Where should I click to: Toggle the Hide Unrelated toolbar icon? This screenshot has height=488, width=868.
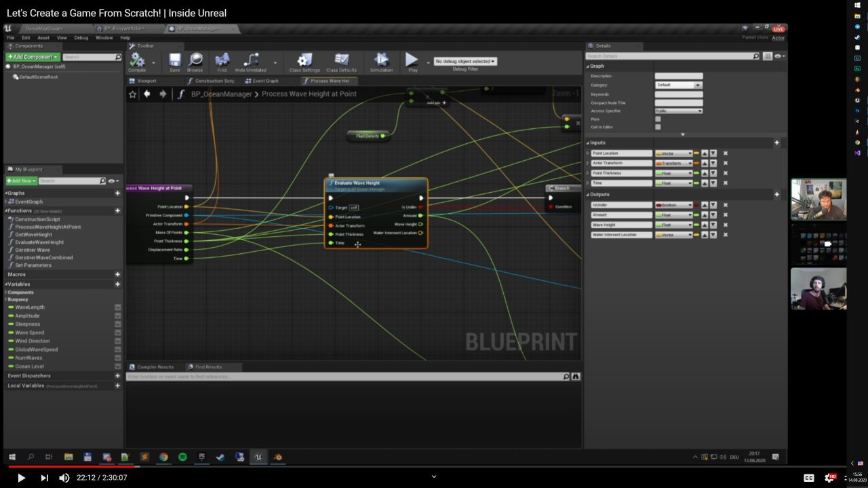click(x=251, y=60)
